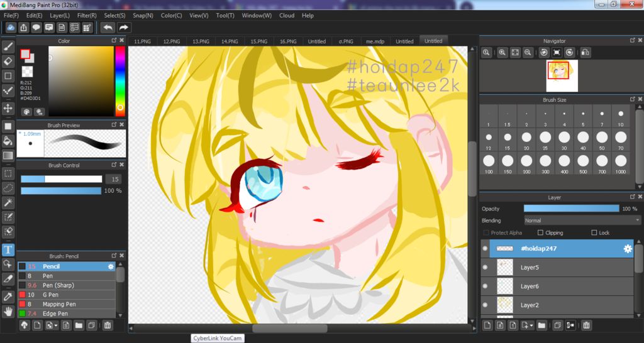This screenshot has width=644, height=343.
Task: Click the transparent color swatch
Action: coord(27,72)
